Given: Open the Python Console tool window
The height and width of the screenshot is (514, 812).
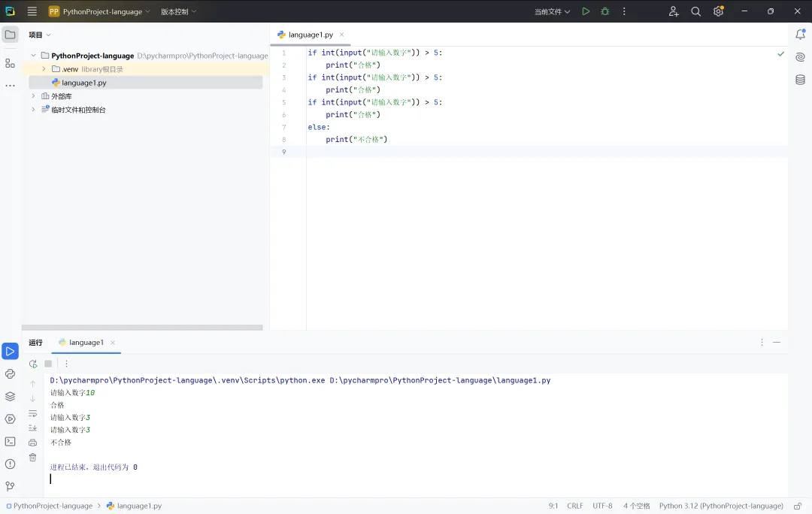Looking at the screenshot, I should [11, 373].
